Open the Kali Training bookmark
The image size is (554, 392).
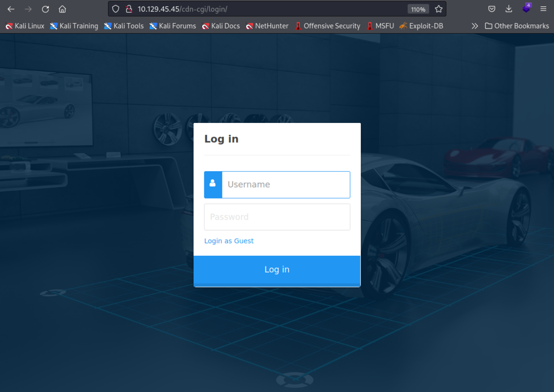point(74,26)
